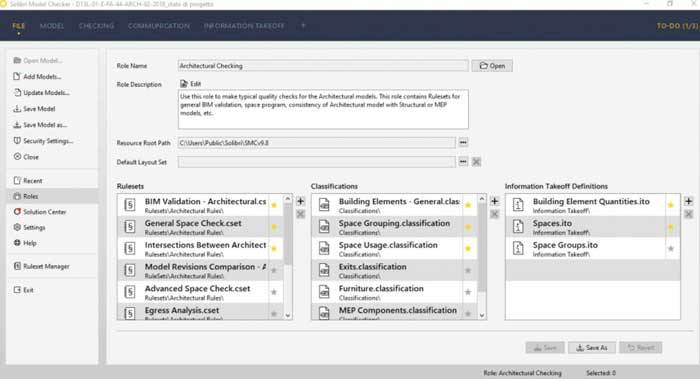
Task: Select Save Model as in the sidebar
Action: (x=40, y=125)
